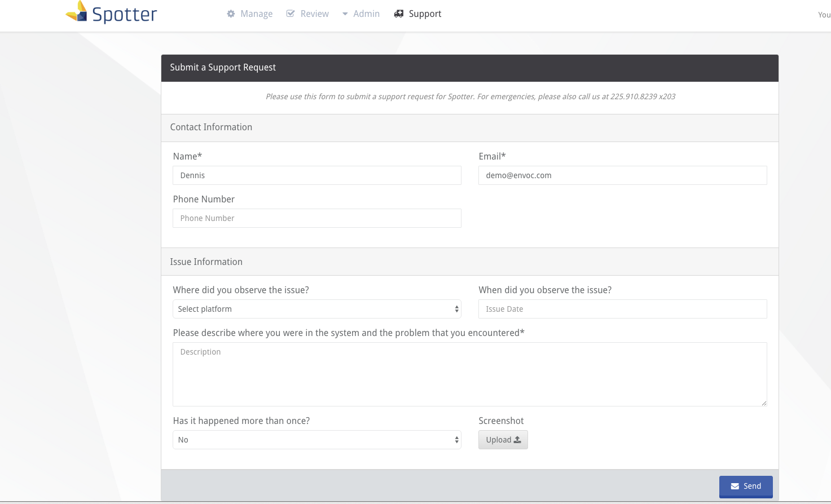This screenshot has width=831, height=504.
Task: Click the envelope icon on Send
Action: (735, 487)
